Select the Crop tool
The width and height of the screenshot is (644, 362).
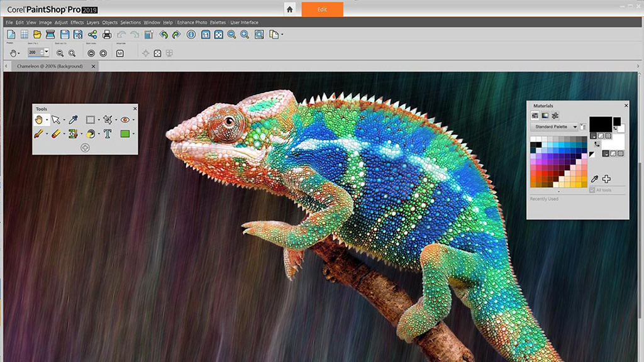(107, 119)
